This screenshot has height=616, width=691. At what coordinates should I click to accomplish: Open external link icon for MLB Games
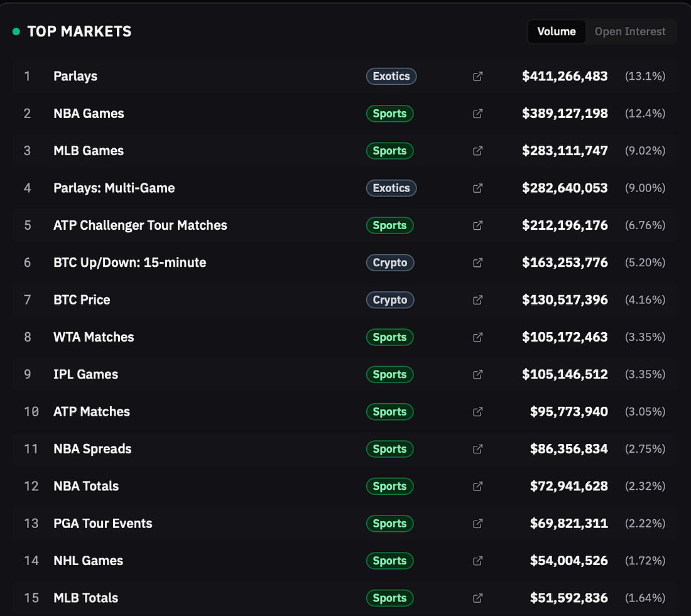477,151
